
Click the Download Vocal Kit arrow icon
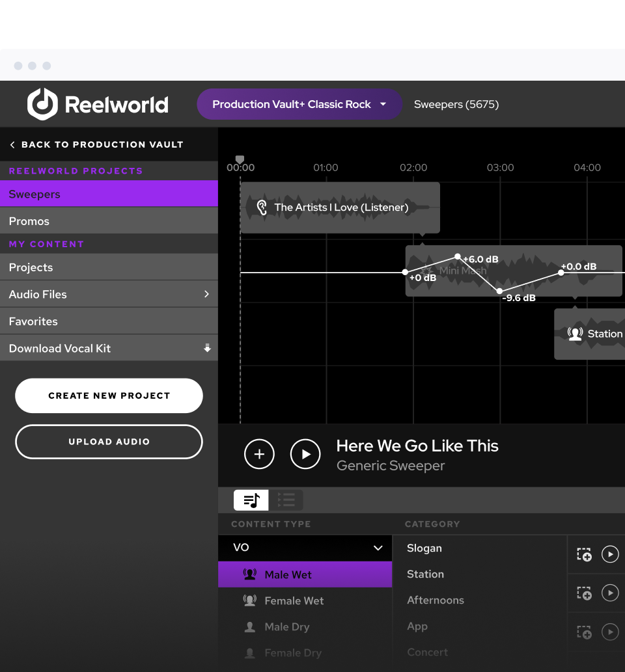(207, 349)
